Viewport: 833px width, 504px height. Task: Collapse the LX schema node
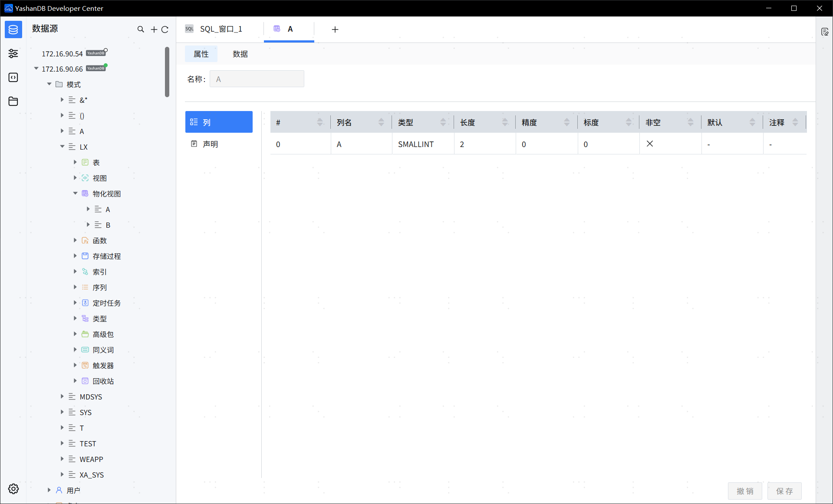click(x=63, y=147)
